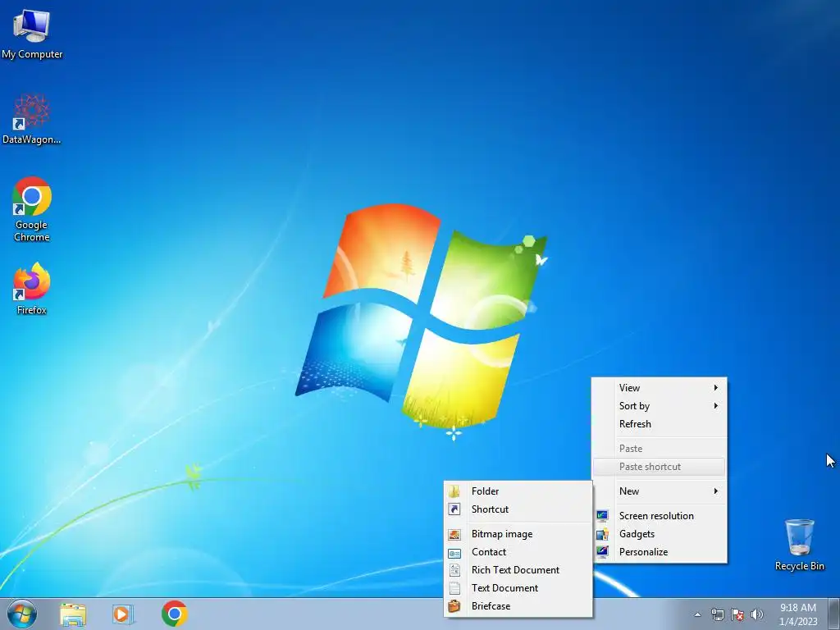The height and width of the screenshot is (630, 840).
Task: Open the New submenu entry
Action: pyautogui.click(x=659, y=491)
